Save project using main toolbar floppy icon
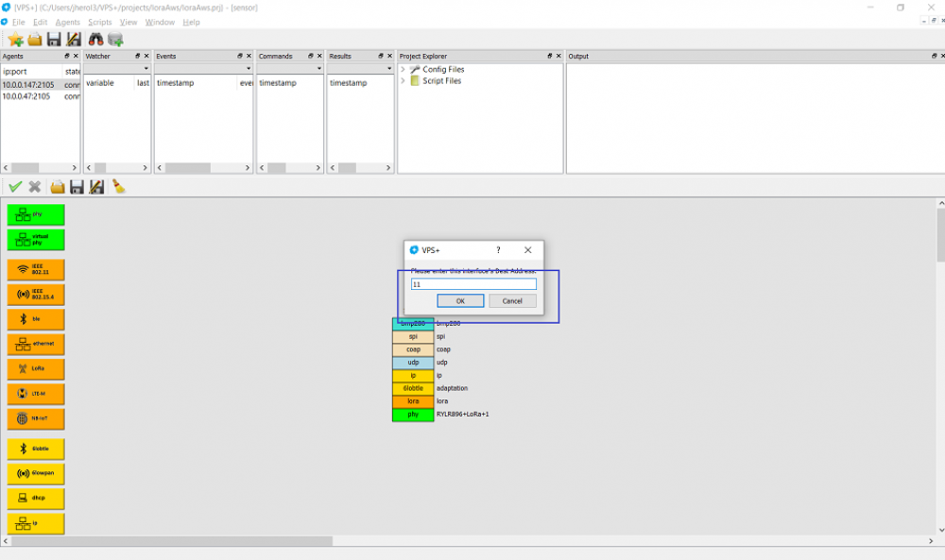This screenshot has width=945, height=560. 54,40
